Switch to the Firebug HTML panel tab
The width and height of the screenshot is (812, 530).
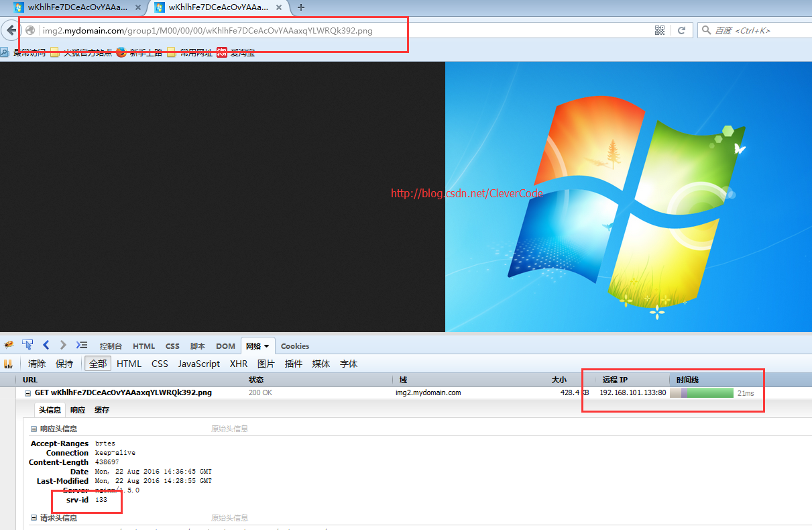143,346
